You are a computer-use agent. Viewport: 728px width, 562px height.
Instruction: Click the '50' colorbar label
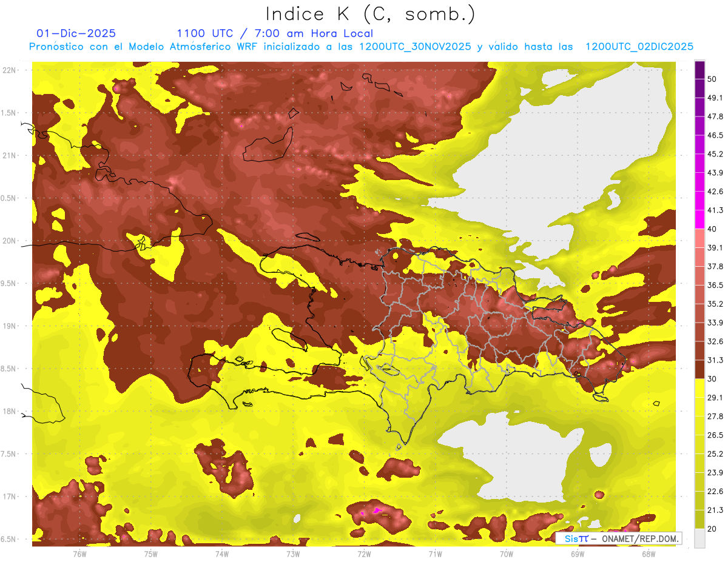point(713,79)
